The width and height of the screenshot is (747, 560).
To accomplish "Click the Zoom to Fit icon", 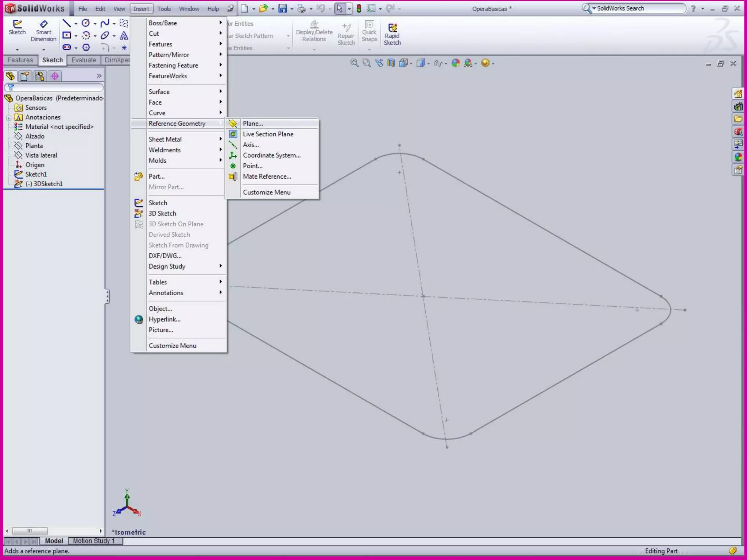I will (x=354, y=63).
